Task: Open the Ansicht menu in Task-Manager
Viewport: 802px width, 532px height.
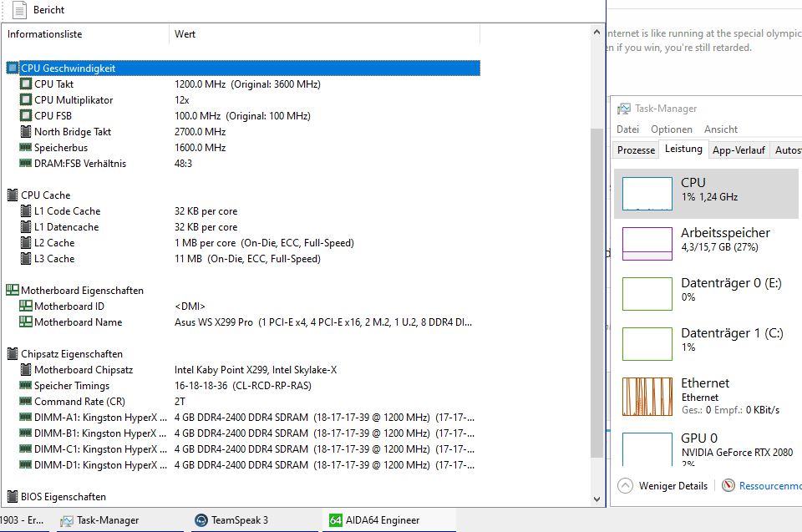Action: [721, 129]
